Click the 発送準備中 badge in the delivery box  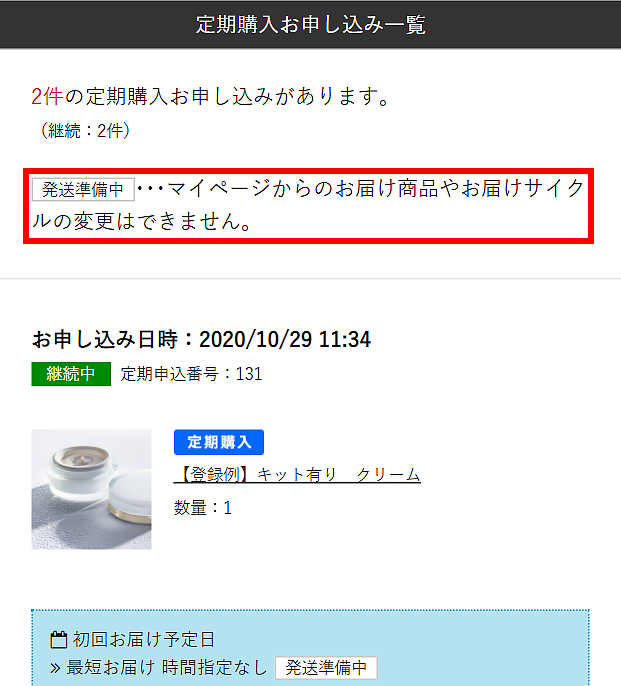point(326,668)
